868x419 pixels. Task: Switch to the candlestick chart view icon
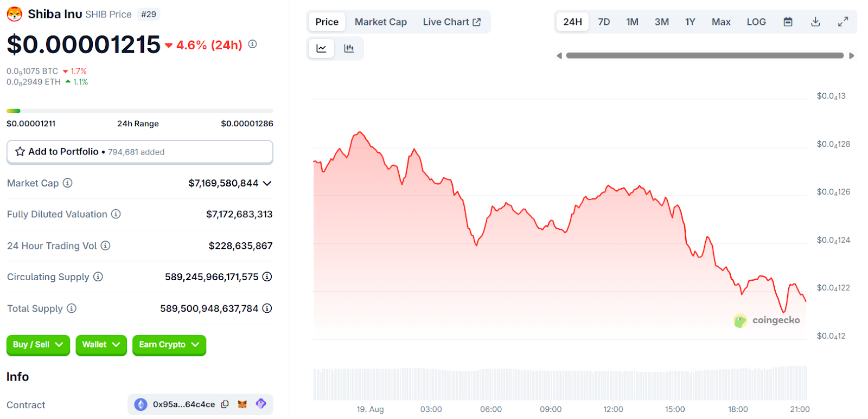click(x=349, y=48)
